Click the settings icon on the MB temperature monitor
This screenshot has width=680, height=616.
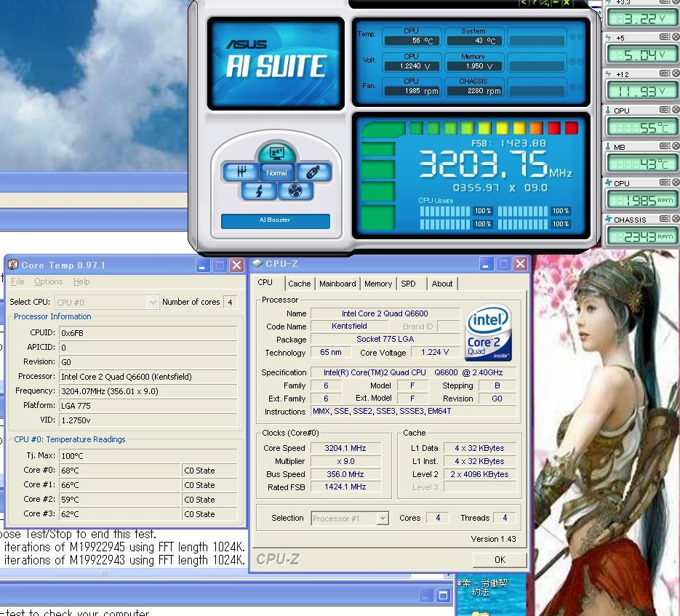[664, 147]
